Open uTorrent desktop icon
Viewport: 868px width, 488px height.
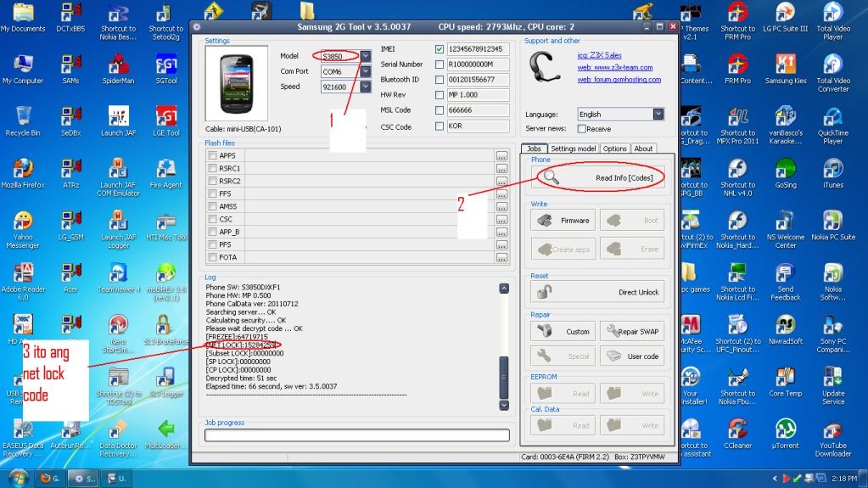(x=786, y=433)
